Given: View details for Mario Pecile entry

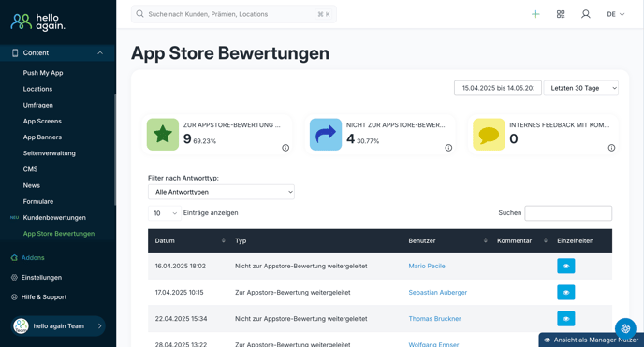Looking at the screenshot, I should (x=566, y=266).
